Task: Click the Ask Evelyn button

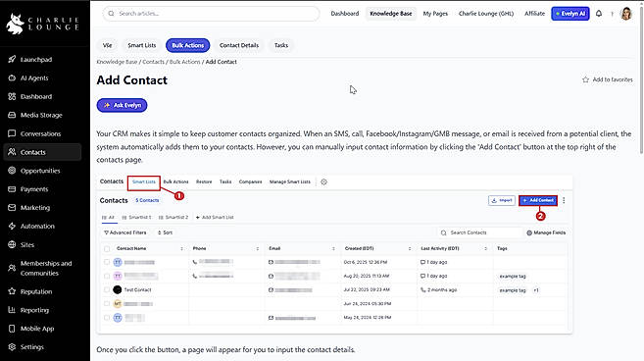Action: (122, 105)
